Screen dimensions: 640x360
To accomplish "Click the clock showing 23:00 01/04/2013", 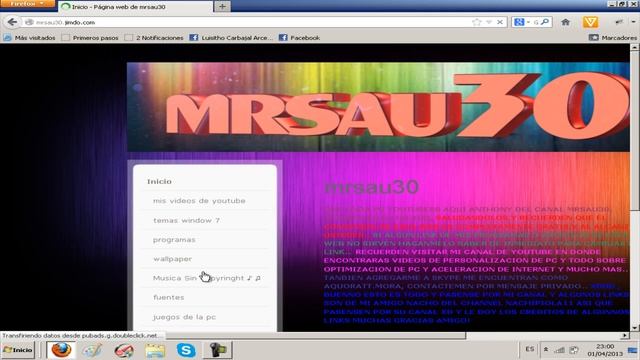I will [605, 350].
